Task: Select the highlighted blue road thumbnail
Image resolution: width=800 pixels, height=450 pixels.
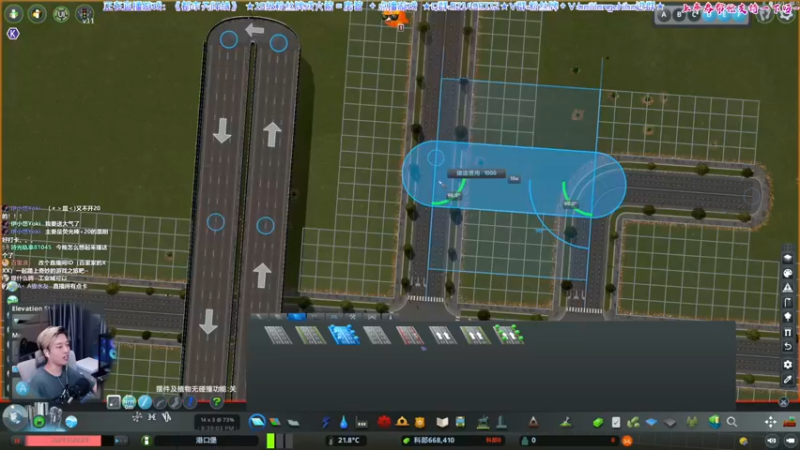Action: (343, 335)
